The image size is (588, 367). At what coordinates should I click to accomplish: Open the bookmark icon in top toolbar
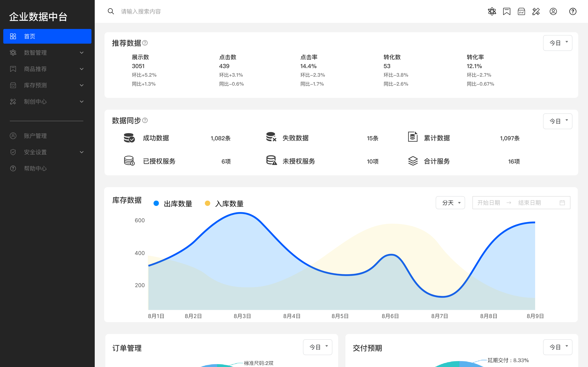point(507,11)
